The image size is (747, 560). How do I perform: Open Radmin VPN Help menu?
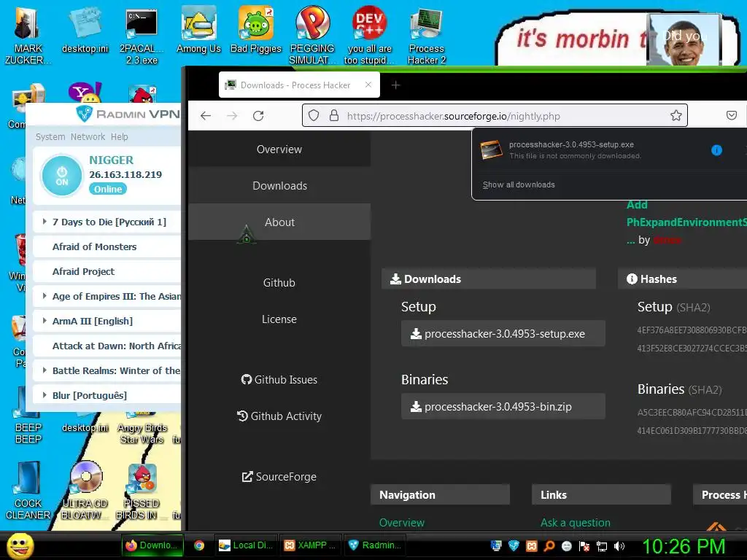click(119, 136)
